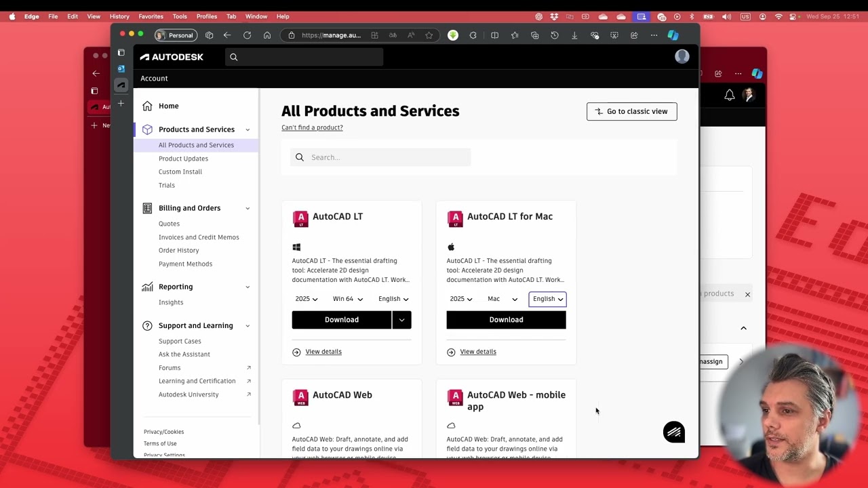The width and height of the screenshot is (868, 488).
Task: Click the Edge address bar URL
Action: point(331,35)
